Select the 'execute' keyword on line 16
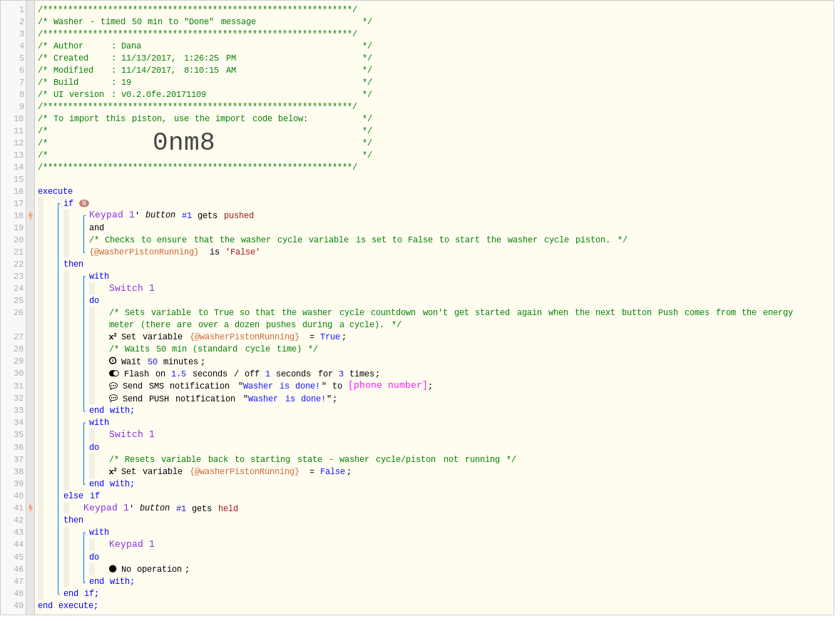This screenshot has width=840, height=621. click(x=55, y=193)
